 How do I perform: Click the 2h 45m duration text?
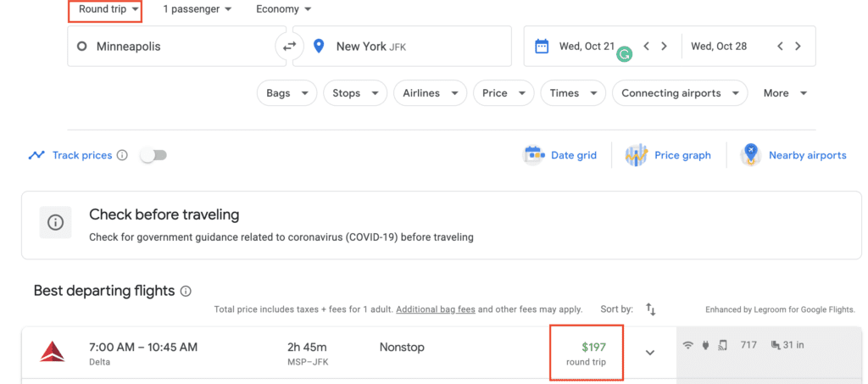[x=307, y=348]
